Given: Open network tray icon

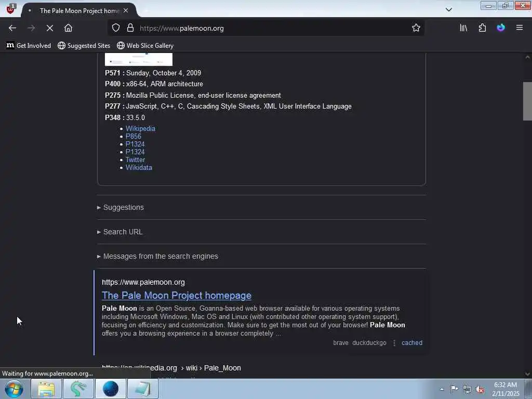Looking at the screenshot, I should tap(467, 390).
